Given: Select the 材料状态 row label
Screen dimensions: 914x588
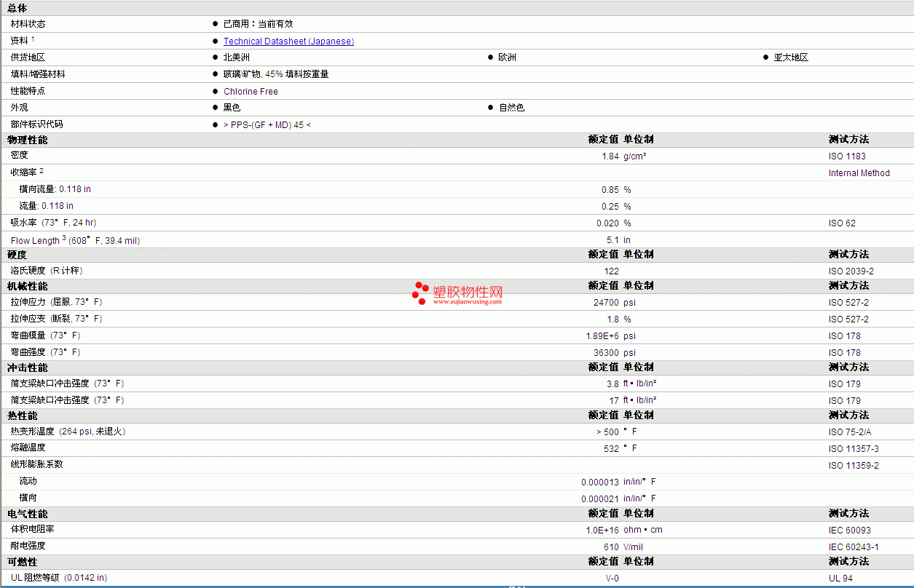Looking at the screenshot, I should point(28,24).
